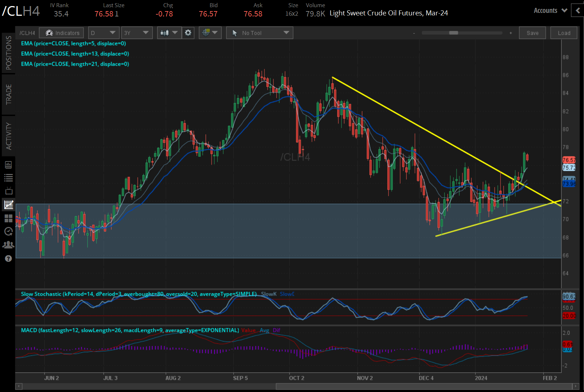This screenshot has width=584, height=392.
Task: Open the grid dashboard sidebar icon
Action: click(x=9, y=218)
